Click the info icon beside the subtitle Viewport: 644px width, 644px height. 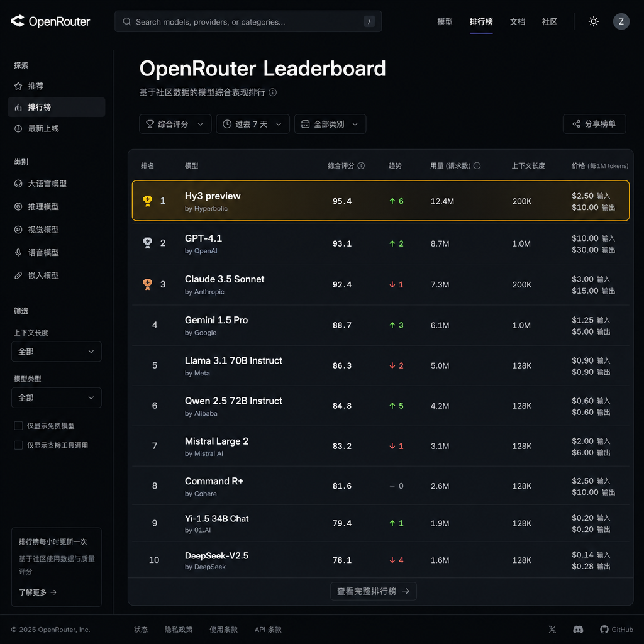click(x=272, y=92)
